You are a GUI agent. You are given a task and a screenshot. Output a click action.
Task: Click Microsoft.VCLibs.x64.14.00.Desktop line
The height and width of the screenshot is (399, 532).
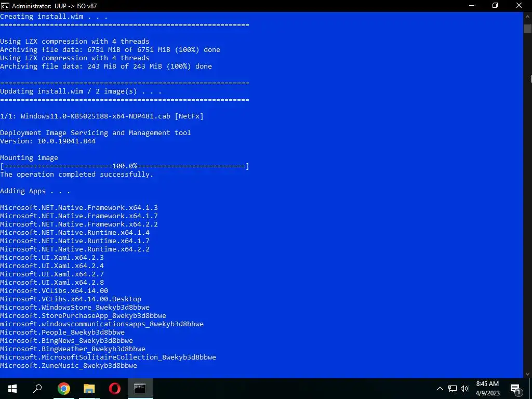(x=71, y=299)
